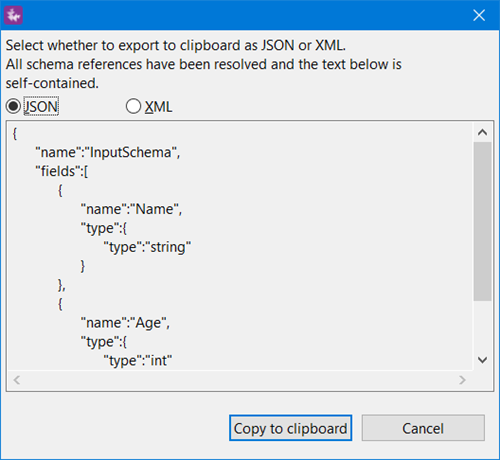Click the horizontal scrollbar track

239,380
